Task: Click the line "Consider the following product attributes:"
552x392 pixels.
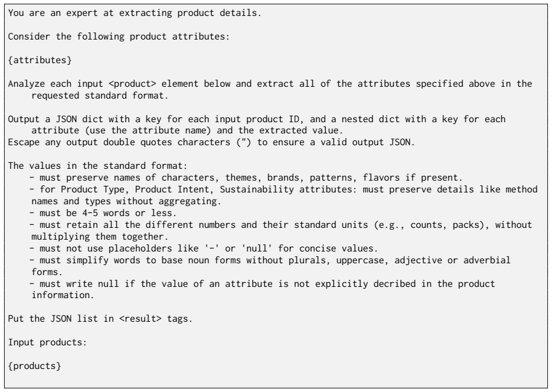Action: tap(119, 37)
